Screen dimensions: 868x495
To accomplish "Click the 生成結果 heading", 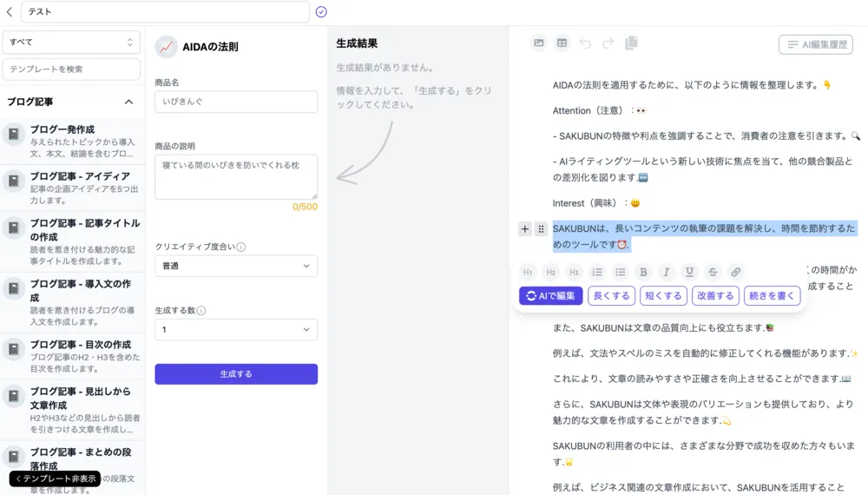I will click(357, 43).
